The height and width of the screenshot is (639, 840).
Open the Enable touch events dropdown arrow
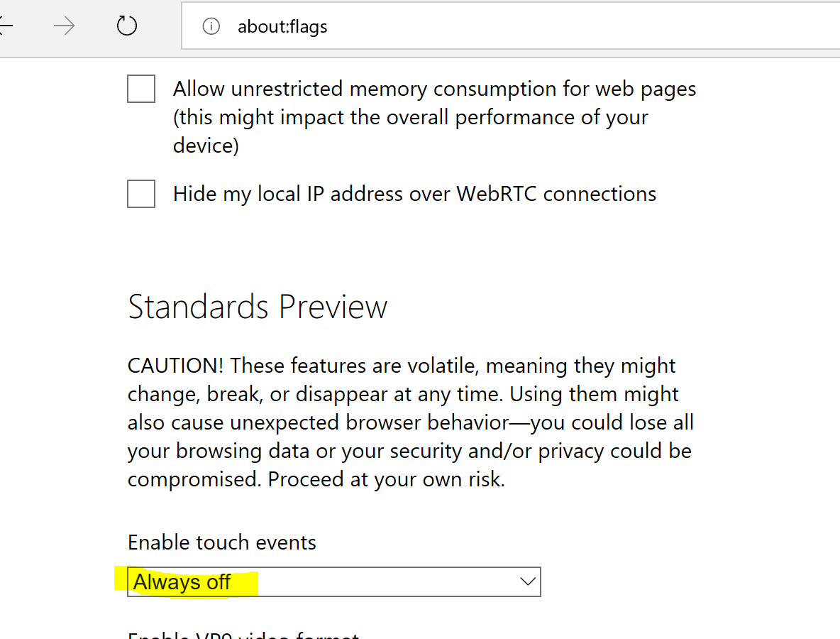click(527, 582)
